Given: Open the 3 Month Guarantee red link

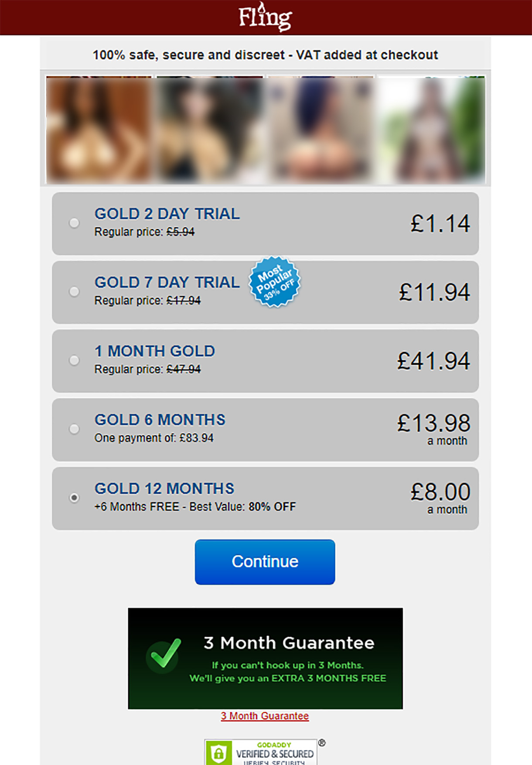Looking at the screenshot, I should (x=265, y=716).
